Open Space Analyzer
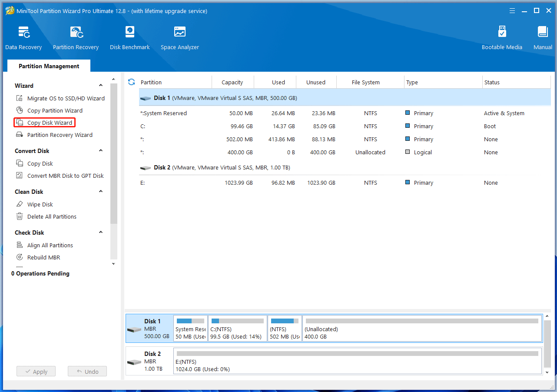 coord(179,38)
